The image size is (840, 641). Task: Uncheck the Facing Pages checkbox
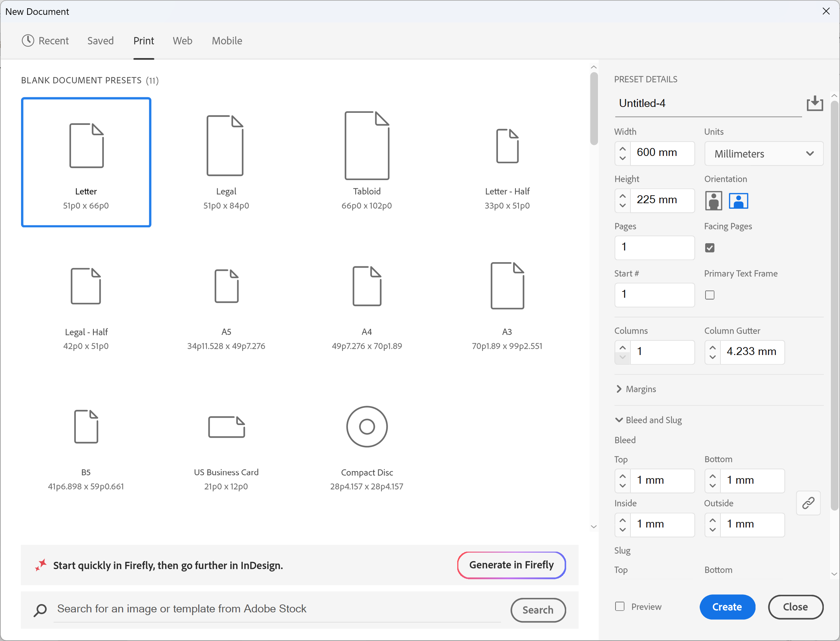tap(709, 248)
